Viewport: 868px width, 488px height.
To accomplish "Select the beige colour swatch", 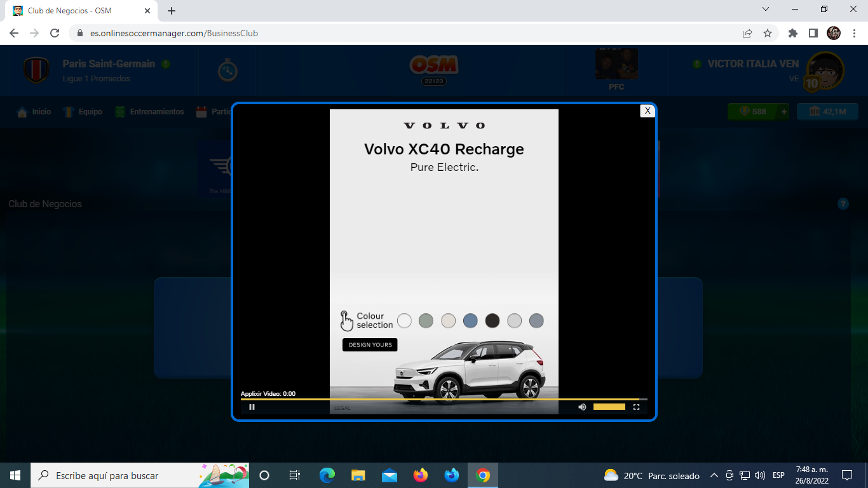I will click(x=448, y=321).
